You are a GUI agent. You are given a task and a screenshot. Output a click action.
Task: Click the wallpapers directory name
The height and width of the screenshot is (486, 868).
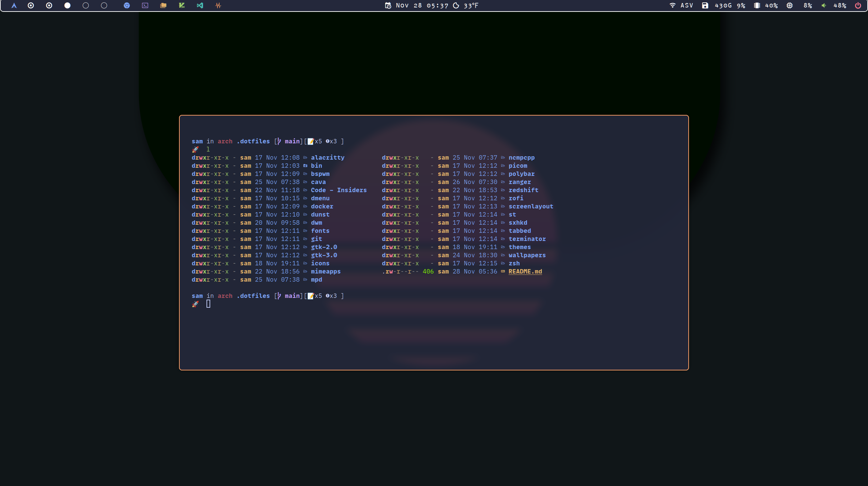[x=527, y=255]
